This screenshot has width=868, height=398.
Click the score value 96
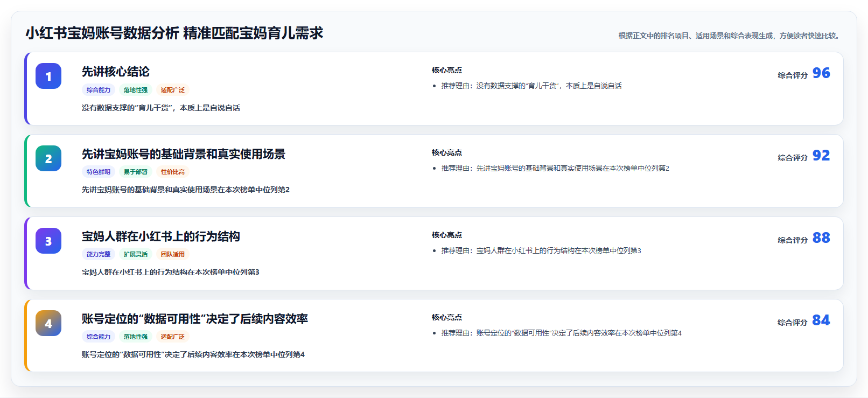[821, 73]
